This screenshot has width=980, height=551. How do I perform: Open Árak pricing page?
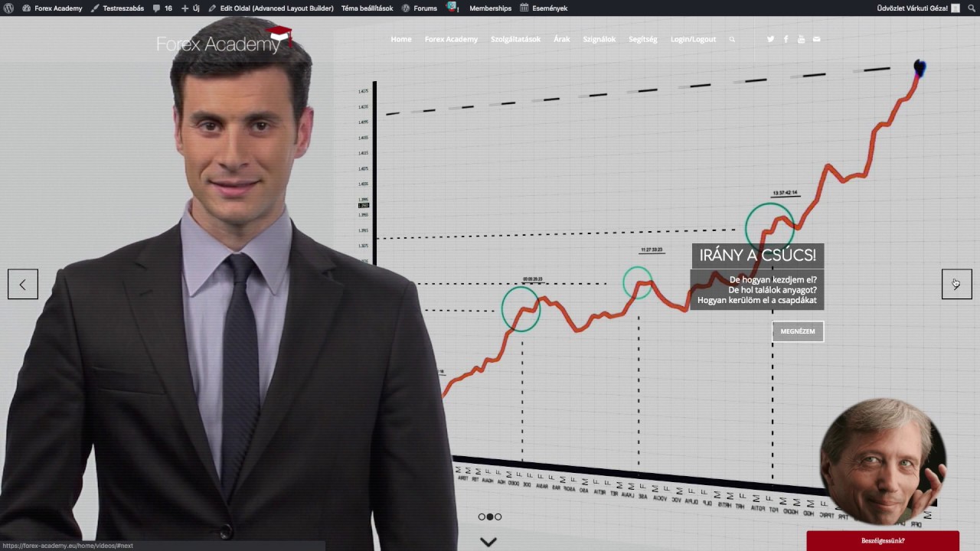click(x=561, y=39)
